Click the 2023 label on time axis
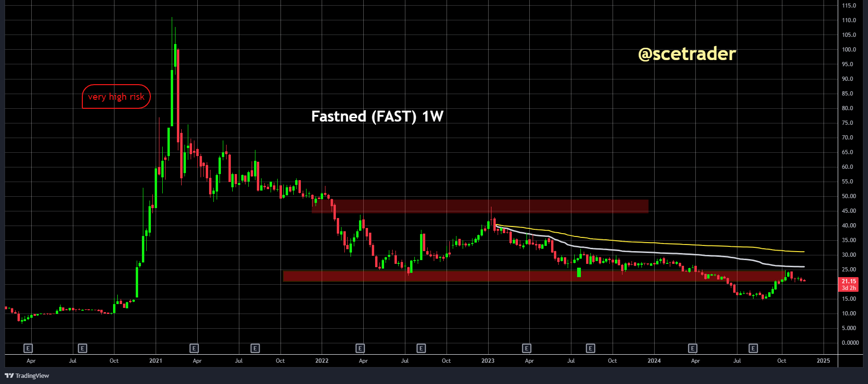This screenshot has height=384, width=868. coord(488,361)
